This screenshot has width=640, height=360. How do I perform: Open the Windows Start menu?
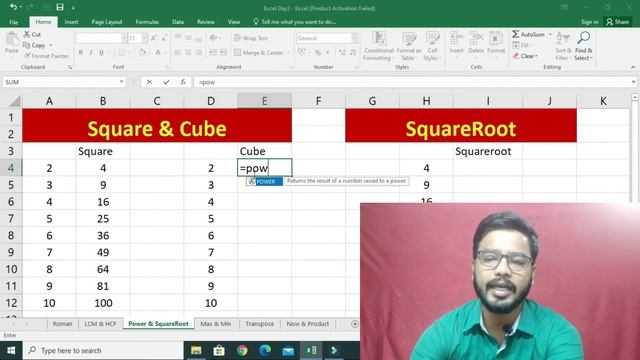(x=11, y=351)
